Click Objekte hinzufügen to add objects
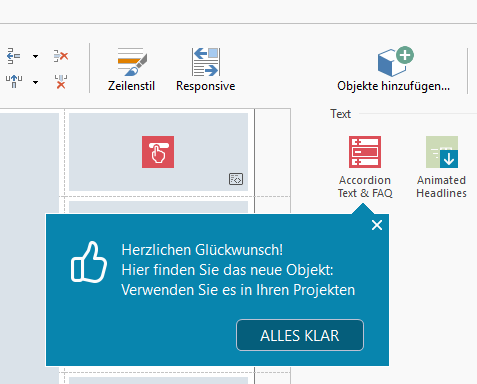The width and height of the screenshot is (477, 384). tap(394, 69)
